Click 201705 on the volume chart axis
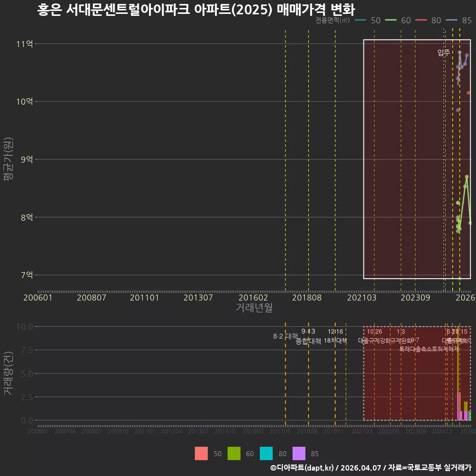The image size is (476, 476). click(280, 431)
